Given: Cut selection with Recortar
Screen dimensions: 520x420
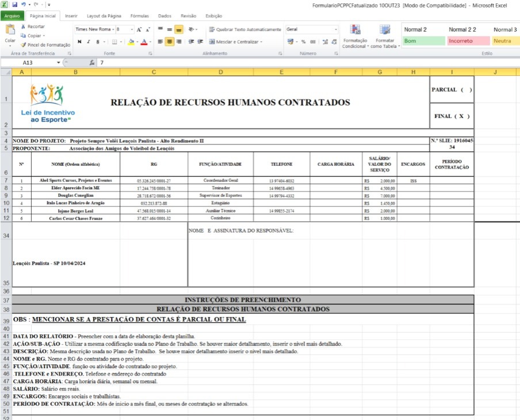Looking at the screenshot, I should [x=33, y=26].
